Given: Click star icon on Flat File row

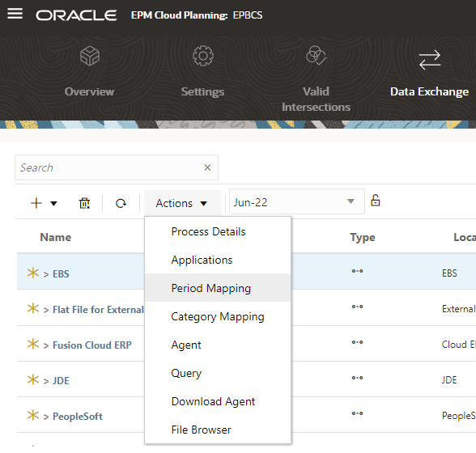Looking at the screenshot, I should click(x=33, y=308).
